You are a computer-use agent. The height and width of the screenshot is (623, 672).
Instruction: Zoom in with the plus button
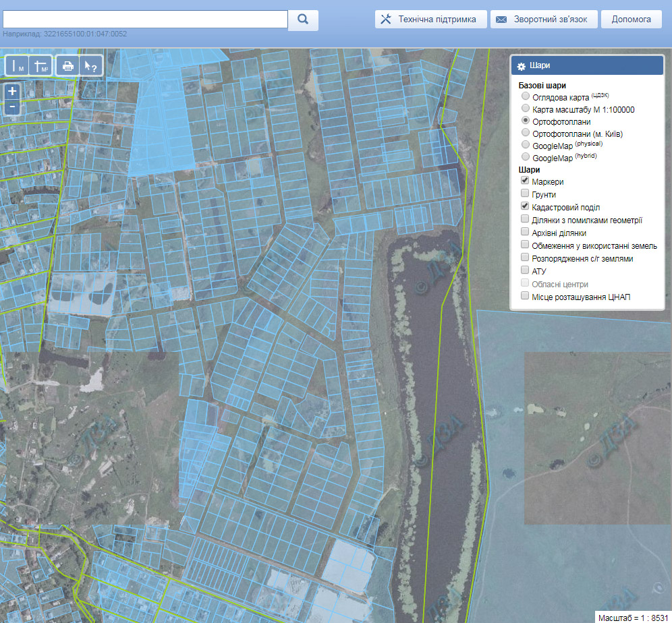click(x=12, y=91)
